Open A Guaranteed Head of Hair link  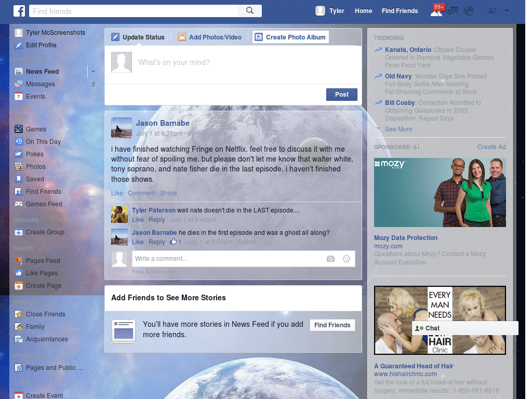pos(414,366)
